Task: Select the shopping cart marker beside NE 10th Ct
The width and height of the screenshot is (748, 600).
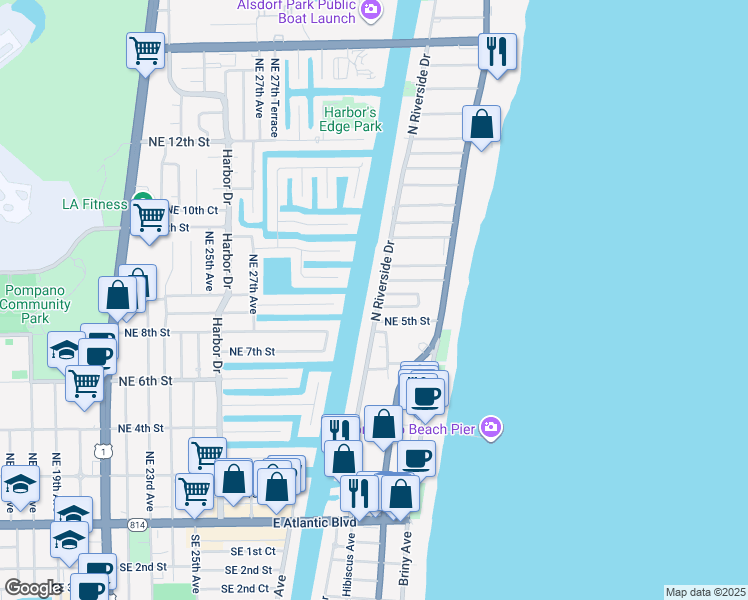Action: click(150, 217)
